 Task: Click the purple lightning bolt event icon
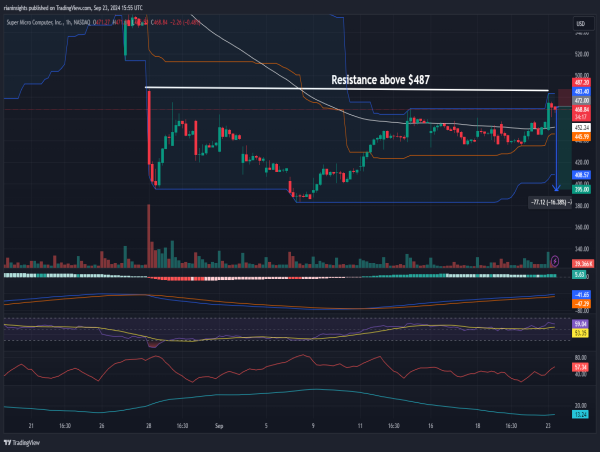(555, 261)
